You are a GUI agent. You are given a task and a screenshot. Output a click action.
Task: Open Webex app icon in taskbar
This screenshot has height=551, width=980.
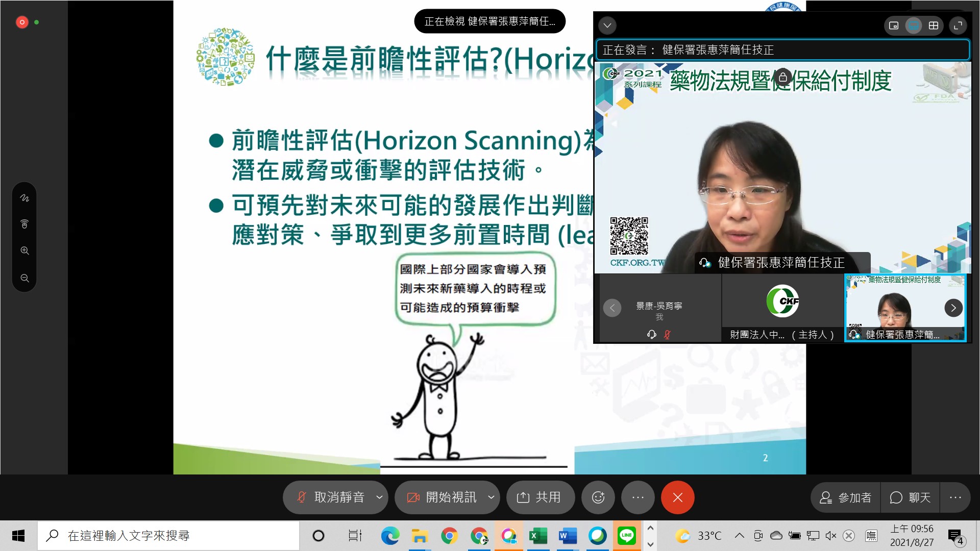pos(597,536)
